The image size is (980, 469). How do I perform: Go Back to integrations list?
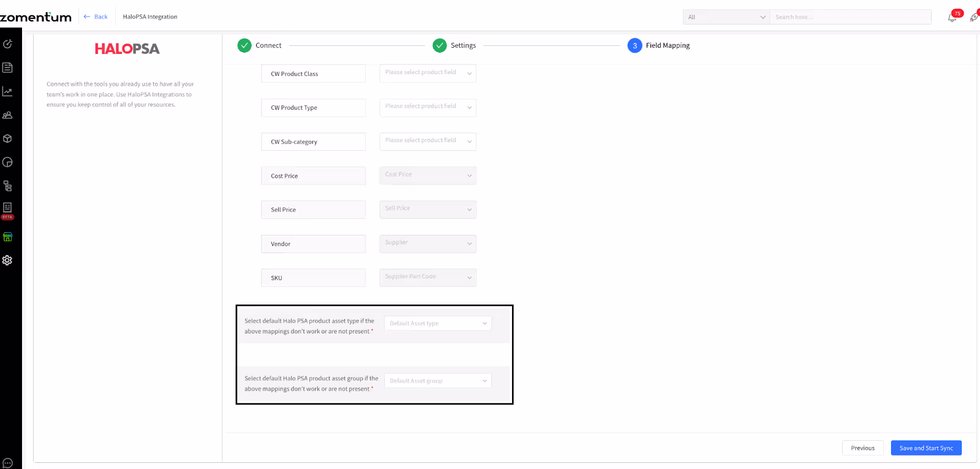click(96, 17)
